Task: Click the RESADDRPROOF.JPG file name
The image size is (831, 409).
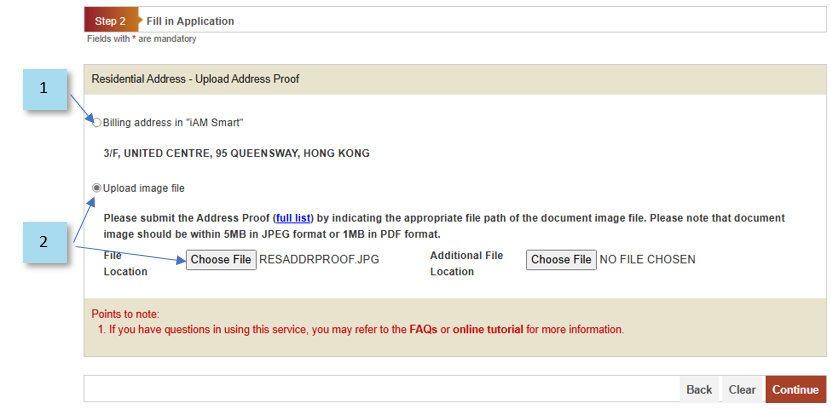Action: (x=319, y=260)
